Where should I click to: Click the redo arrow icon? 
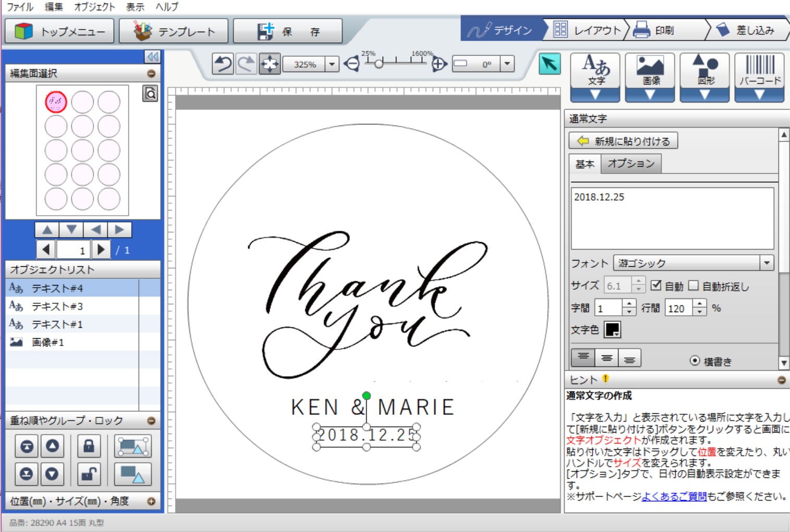[x=246, y=64]
